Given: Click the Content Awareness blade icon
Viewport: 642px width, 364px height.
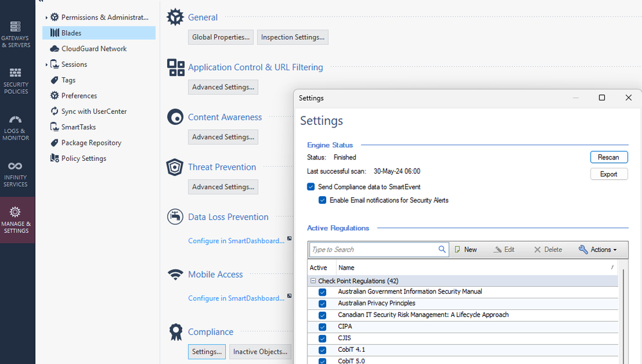Looking at the screenshot, I should [175, 117].
